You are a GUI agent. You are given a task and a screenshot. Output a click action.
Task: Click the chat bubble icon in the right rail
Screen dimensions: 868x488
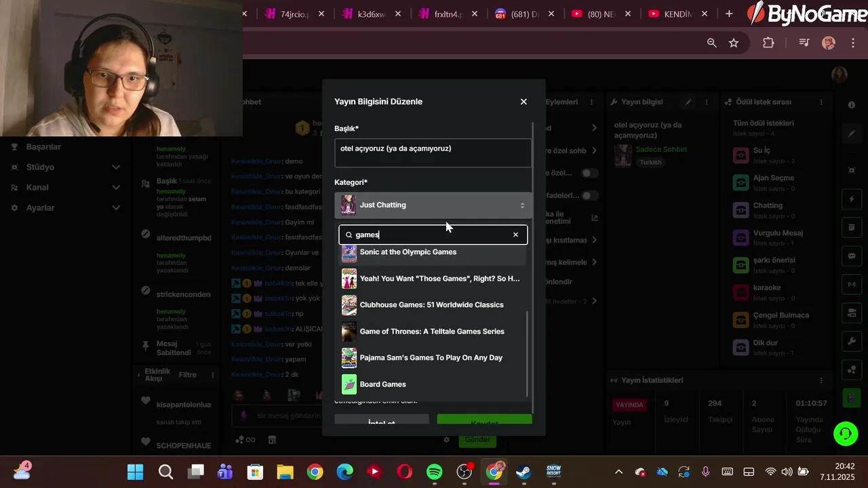[x=852, y=256]
